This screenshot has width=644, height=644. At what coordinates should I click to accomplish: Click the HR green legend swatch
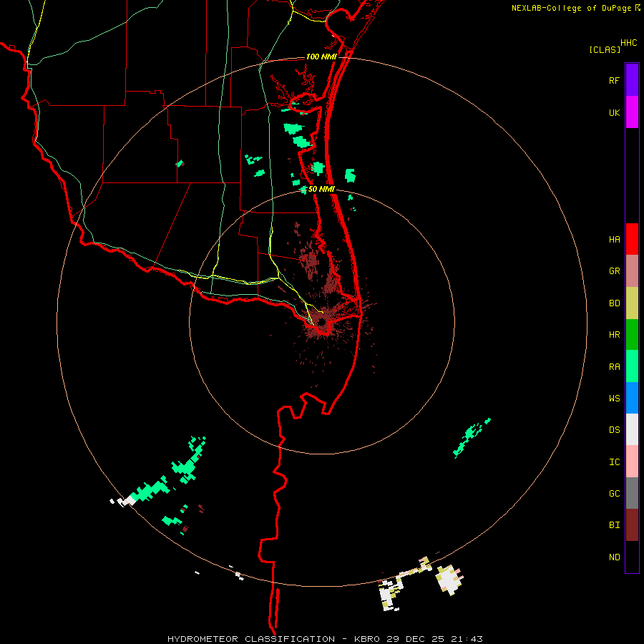coord(632,335)
